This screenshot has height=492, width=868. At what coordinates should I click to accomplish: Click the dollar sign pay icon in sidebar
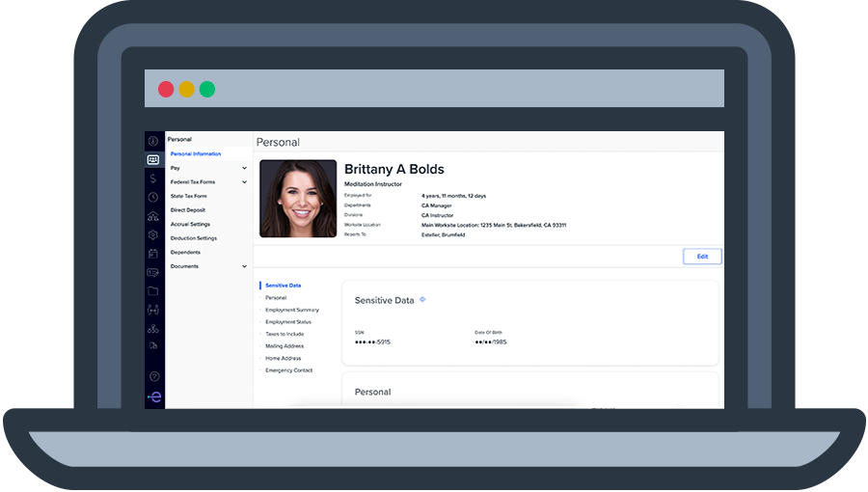(x=153, y=178)
